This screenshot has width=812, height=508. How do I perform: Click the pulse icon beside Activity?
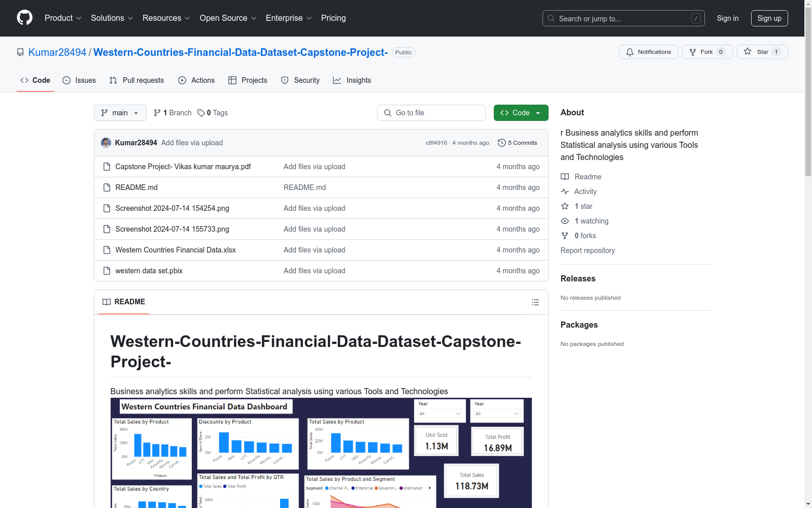565,192
